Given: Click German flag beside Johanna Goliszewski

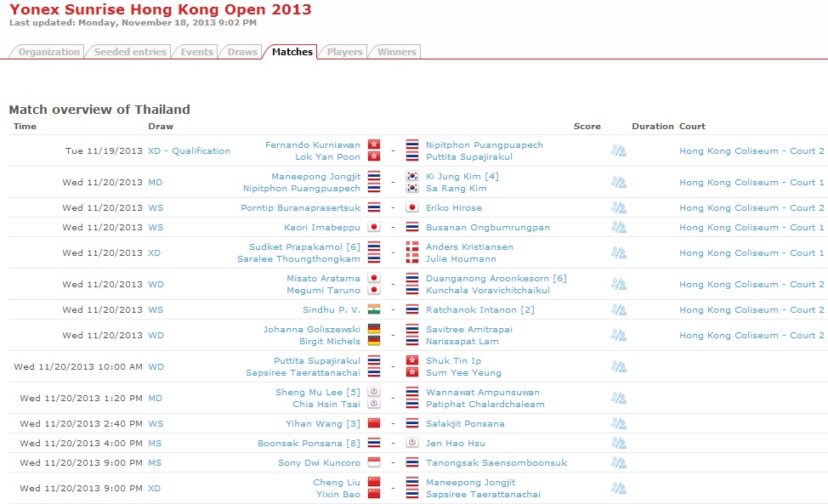Looking at the screenshot, I should click(x=374, y=329).
